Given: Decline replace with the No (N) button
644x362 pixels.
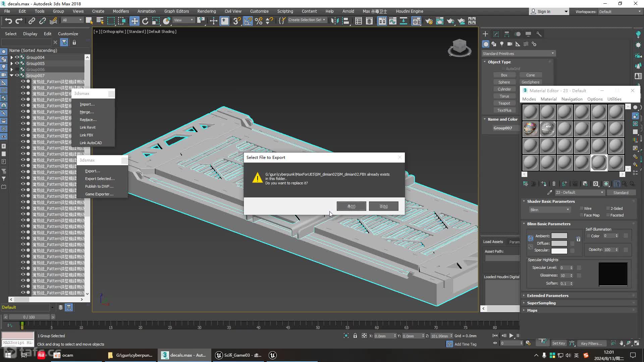Looking at the screenshot, I should pos(383,206).
